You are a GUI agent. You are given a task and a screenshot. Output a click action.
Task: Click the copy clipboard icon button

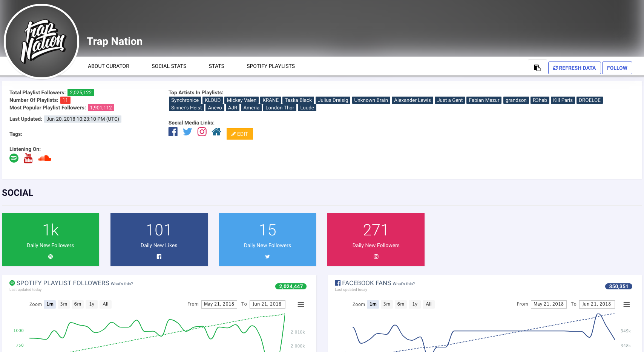pyautogui.click(x=537, y=68)
